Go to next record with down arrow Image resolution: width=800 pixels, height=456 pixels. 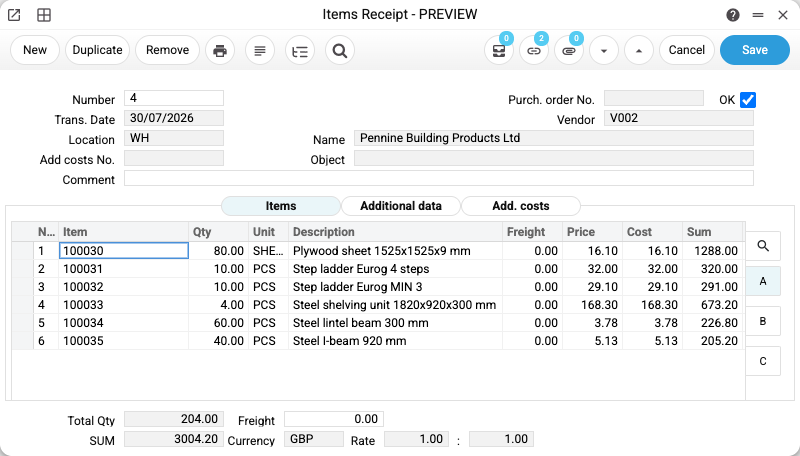tap(604, 50)
